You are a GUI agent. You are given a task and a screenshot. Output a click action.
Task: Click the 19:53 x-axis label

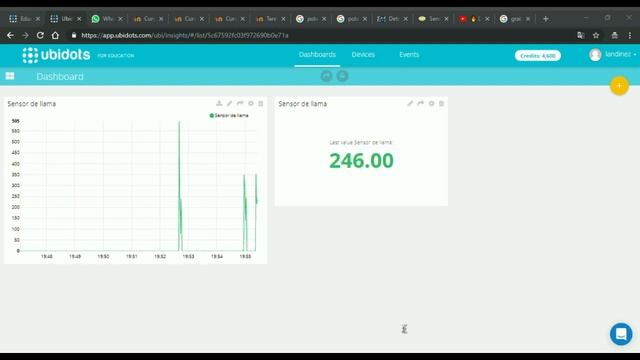click(188, 256)
